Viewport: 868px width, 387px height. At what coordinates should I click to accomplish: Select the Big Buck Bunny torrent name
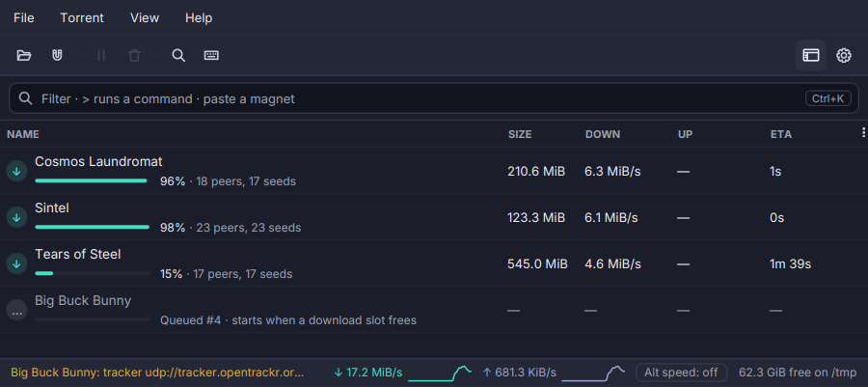(x=83, y=301)
